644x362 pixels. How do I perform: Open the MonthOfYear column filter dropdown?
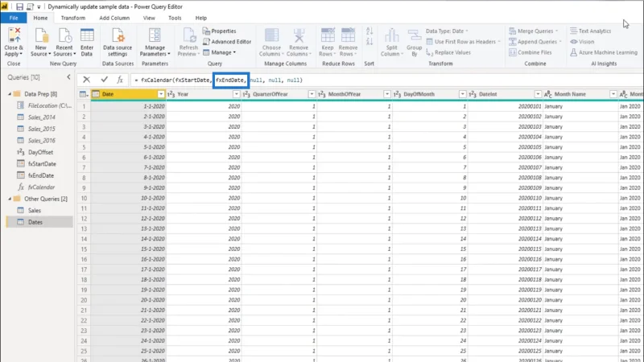[387, 94]
